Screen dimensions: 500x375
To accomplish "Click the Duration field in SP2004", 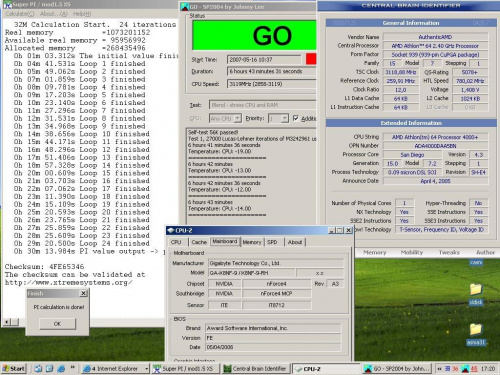I will pos(271,71).
